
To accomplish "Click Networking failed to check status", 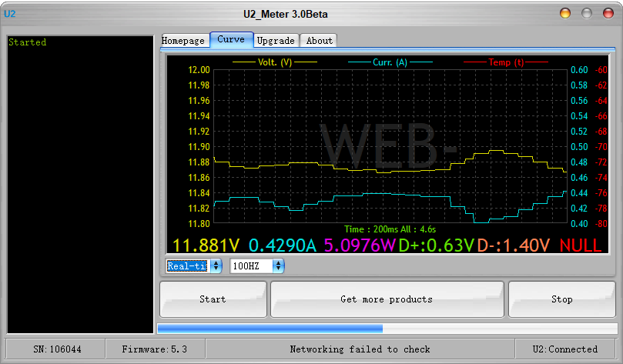I will click(x=360, y=349).
